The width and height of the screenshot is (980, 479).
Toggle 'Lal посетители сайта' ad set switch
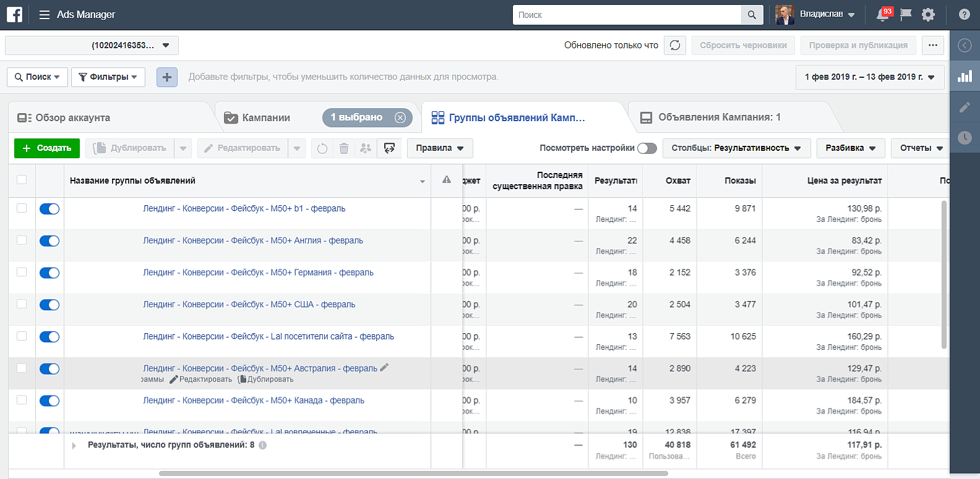[49, 337]
